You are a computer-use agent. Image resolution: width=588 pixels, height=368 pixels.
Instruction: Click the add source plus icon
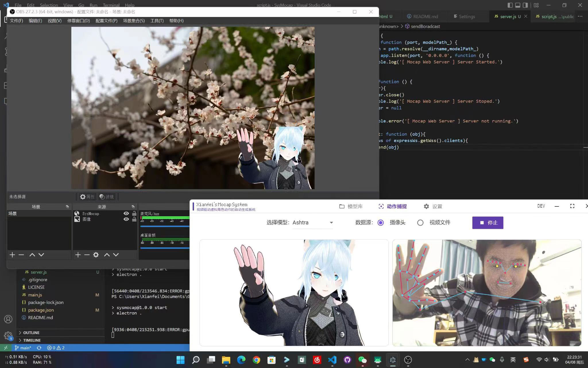point(78,255)
